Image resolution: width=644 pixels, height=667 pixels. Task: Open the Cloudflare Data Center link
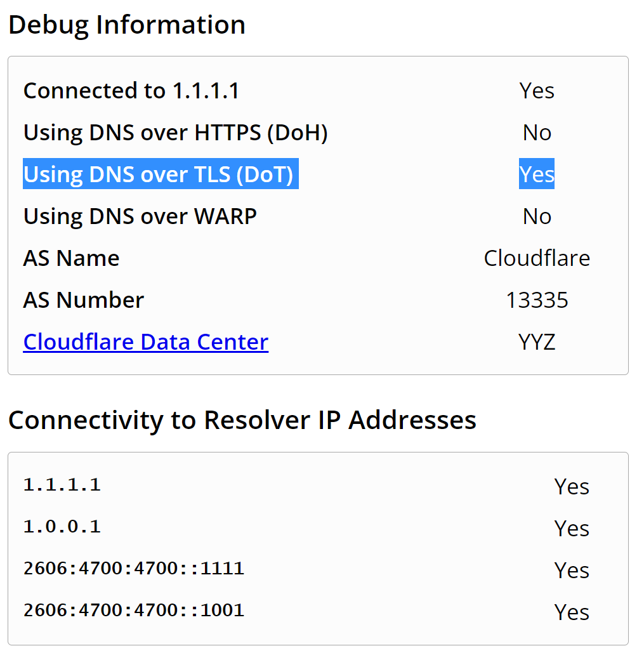click(x=145, y=342)
